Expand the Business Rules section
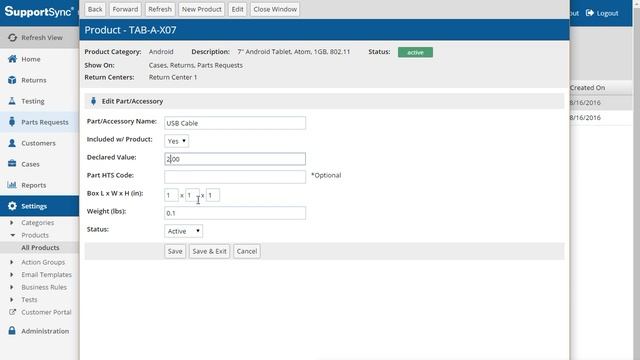640x360 pixels. tap(11, 287)
